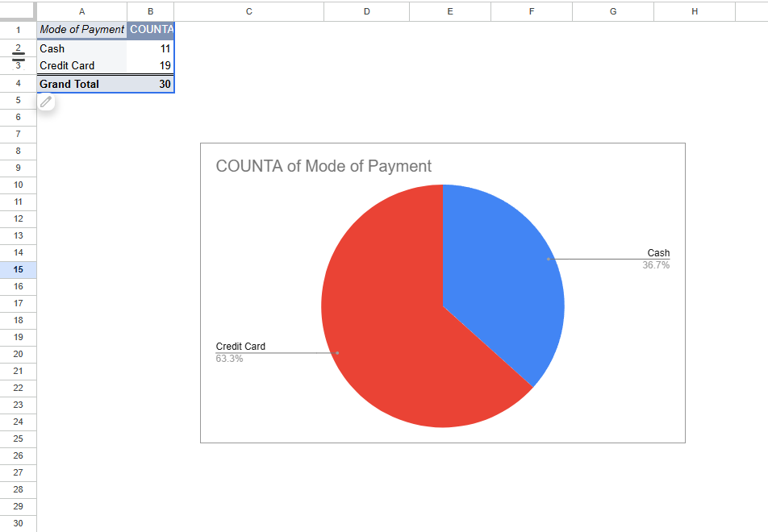Image resolution: width=768 pixels, height=532 pixels.
Task: Select row 12 header
Action: point(18,218)
